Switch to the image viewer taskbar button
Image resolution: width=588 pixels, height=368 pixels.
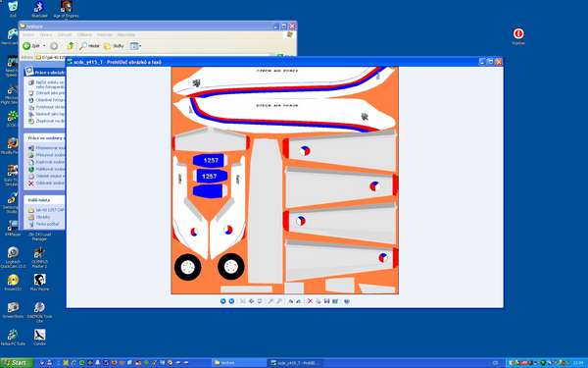coord(296,363)
